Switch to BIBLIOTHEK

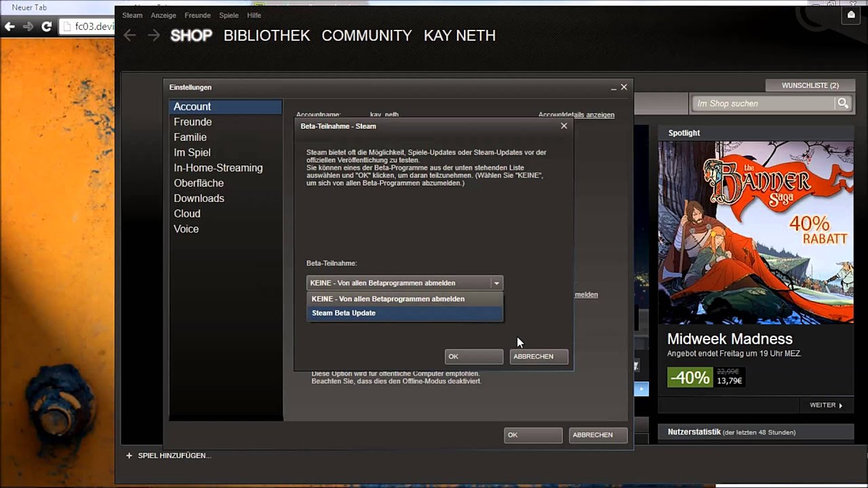[x=267, y=35]
